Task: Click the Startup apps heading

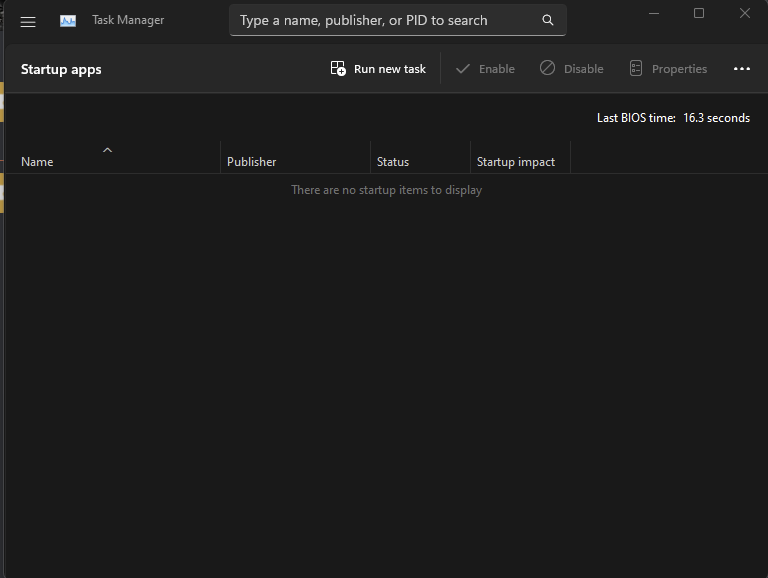Action: [61, 70]
